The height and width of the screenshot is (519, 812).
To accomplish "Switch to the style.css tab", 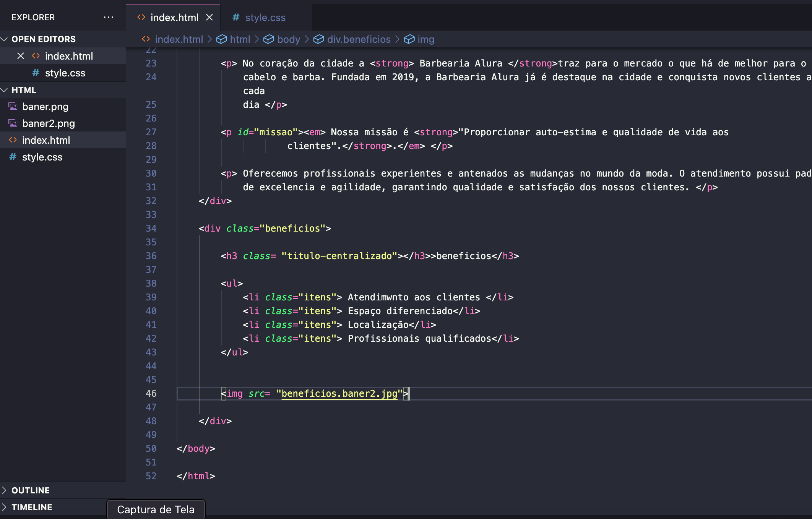I will point(265,18).
